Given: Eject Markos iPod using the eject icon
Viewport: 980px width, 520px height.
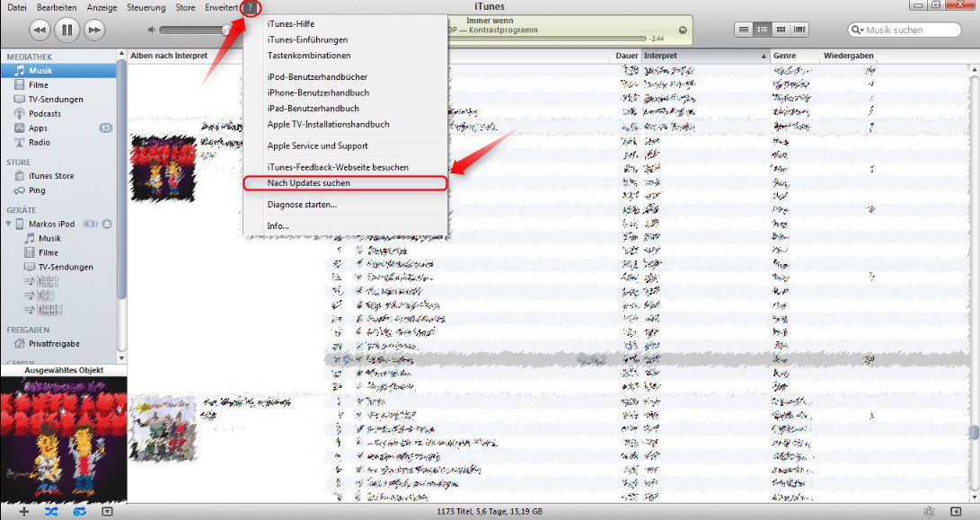Looking at the screenshot, I should [107, 224].
